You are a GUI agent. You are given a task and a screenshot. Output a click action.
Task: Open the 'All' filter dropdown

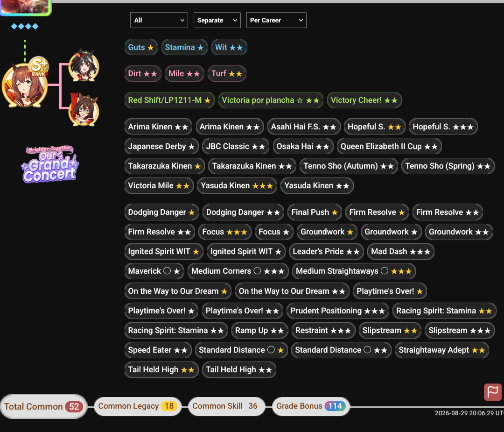(159, 20)
